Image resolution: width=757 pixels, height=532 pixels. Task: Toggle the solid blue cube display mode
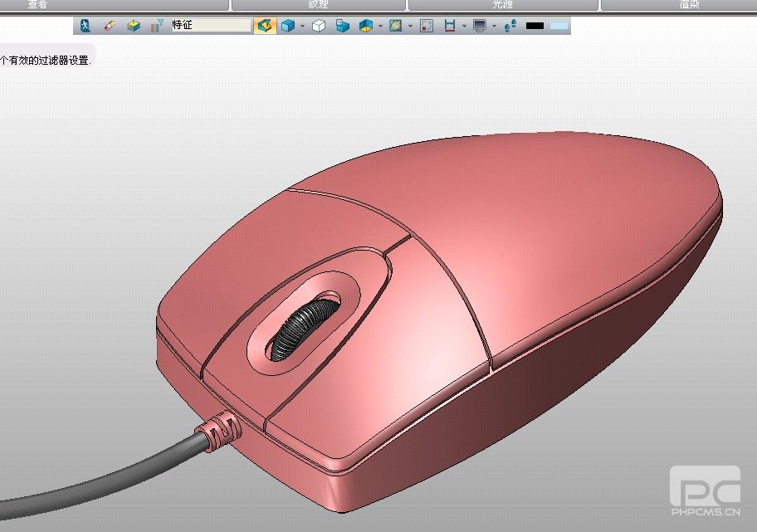point(287,26)
